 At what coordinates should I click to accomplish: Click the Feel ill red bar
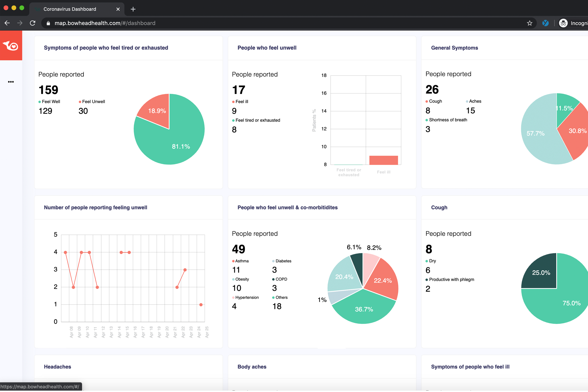[384, 160]
